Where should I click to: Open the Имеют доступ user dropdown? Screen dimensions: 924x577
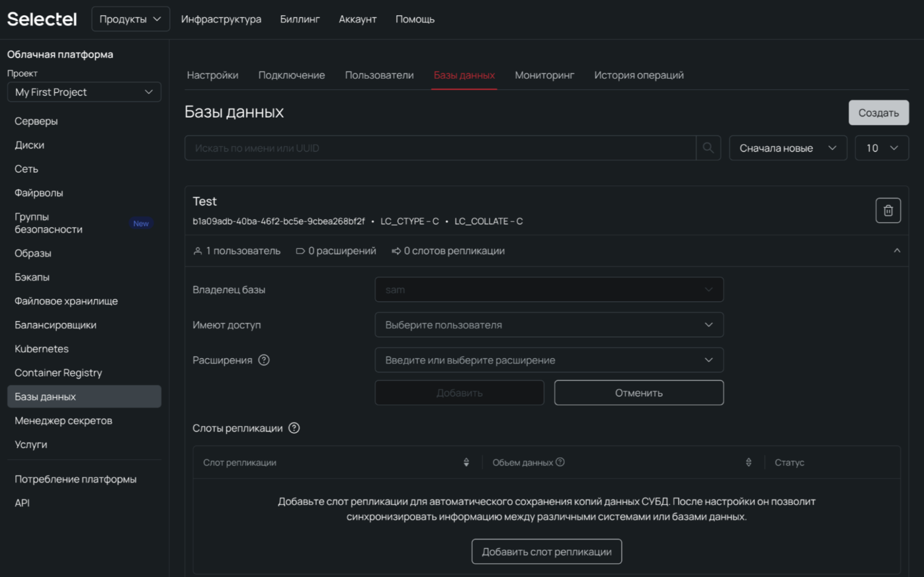[548, 325]
